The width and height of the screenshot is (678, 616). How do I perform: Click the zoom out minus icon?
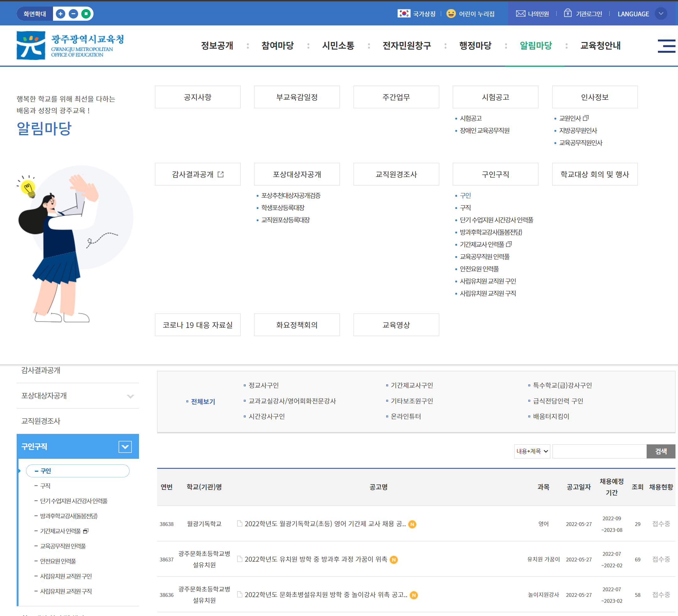pos(73,14)
